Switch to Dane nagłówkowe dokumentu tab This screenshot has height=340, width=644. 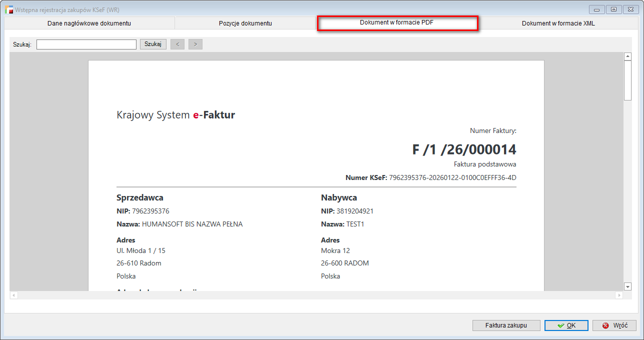[89, 23]
